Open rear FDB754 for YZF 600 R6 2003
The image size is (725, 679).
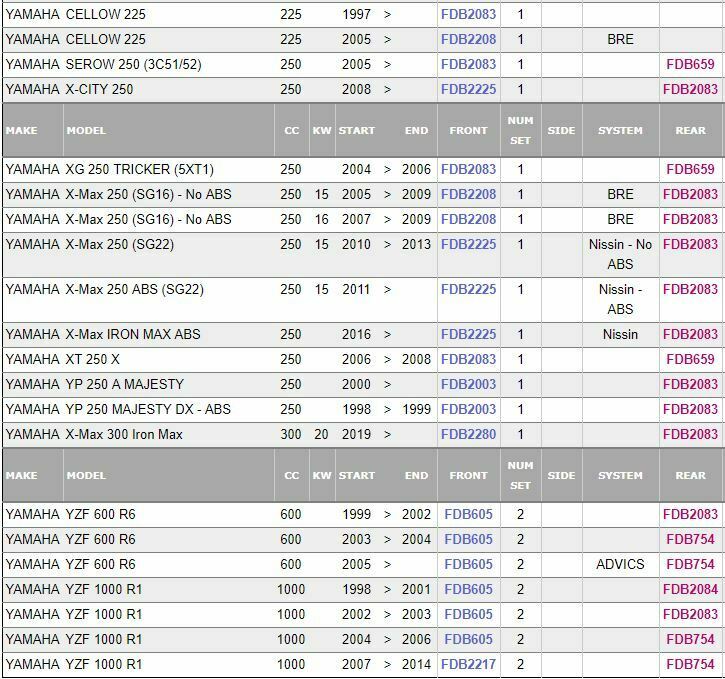(x=690, y=539)
